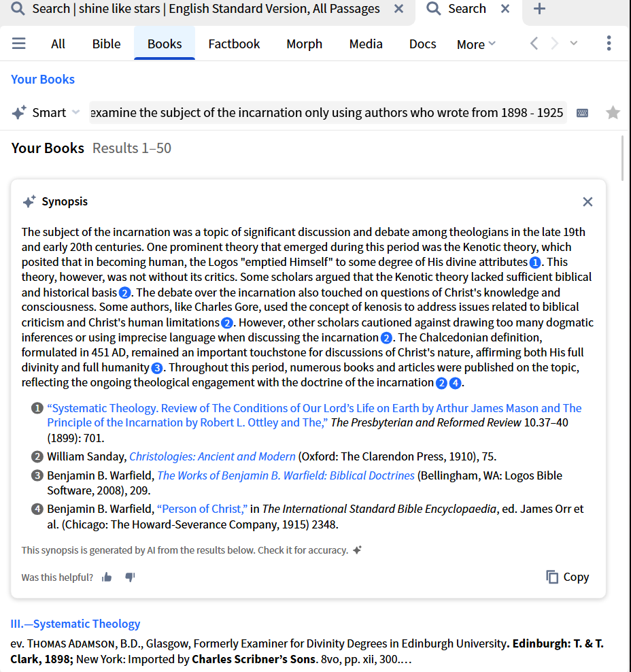This screenshot has height=672, width=631.
Task: Click citation marker 1 after 'divine attributes'
Action: pyautogui.click(x=534, y=263)
